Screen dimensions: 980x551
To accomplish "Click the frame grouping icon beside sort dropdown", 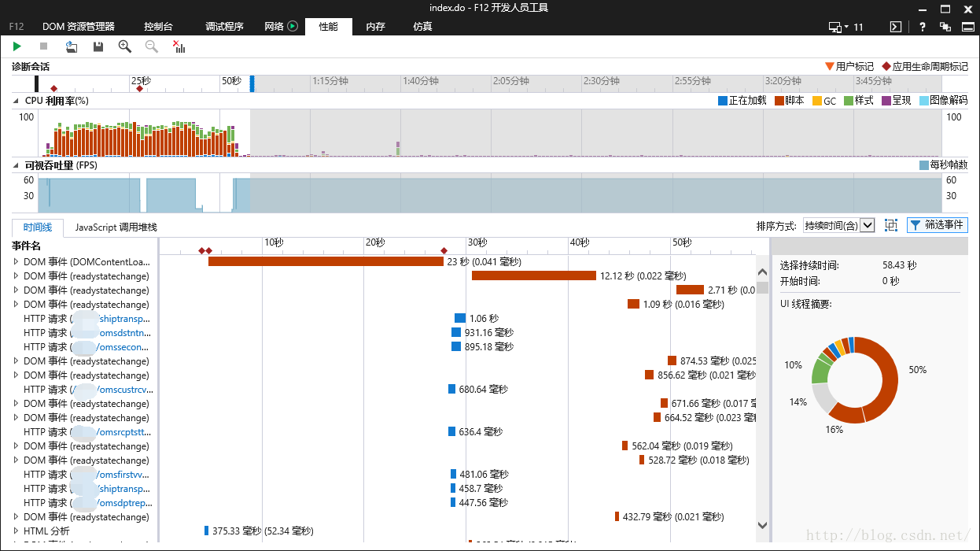I will pyautogui.click(x=890, y=225).
